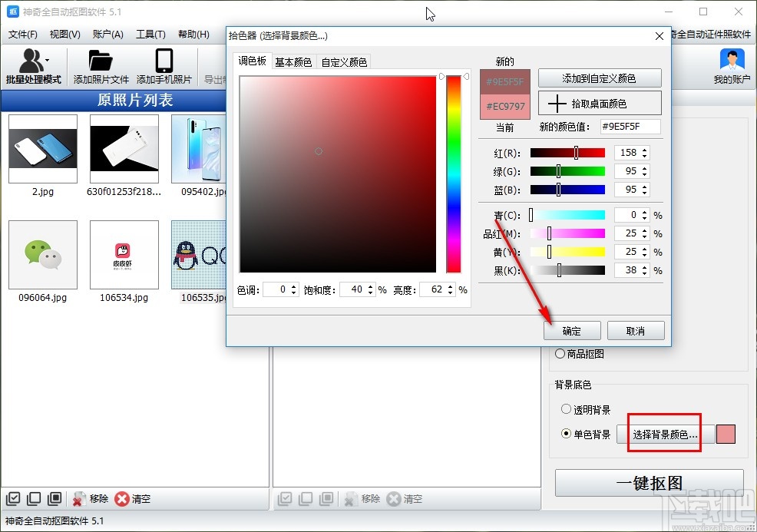Screen dimensions: 757x532
Task: Select 单色背景 radio option
Action: [x=567, y=434]
